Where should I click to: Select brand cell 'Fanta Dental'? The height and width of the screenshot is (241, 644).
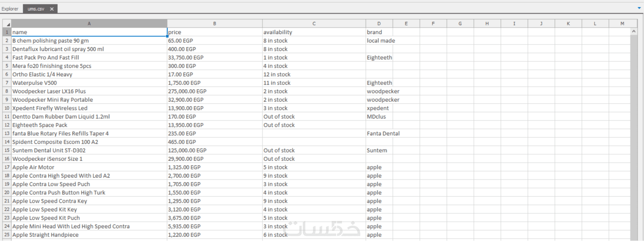[379, 133]
